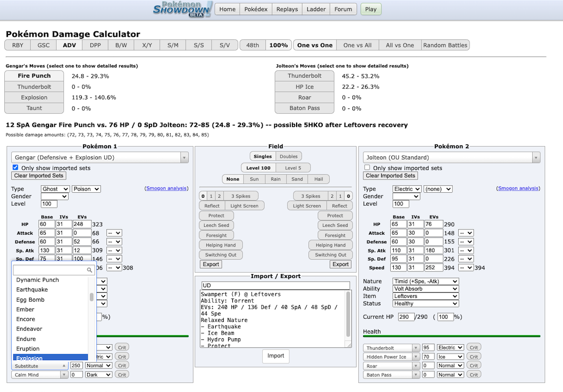This screenshot has width=563, height=392.
Task: Click Pokémon 1 Clear Imported Sets
Action: (x=39, y=176)
